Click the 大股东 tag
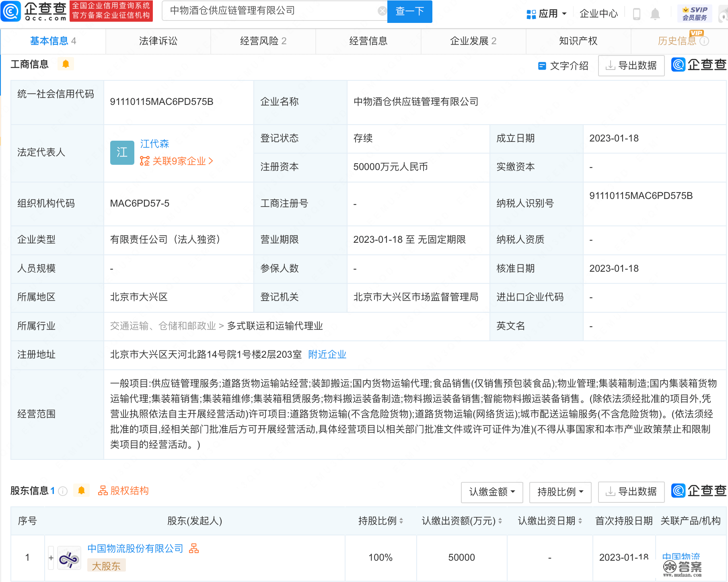728x582 pixels. coord(107,566)
